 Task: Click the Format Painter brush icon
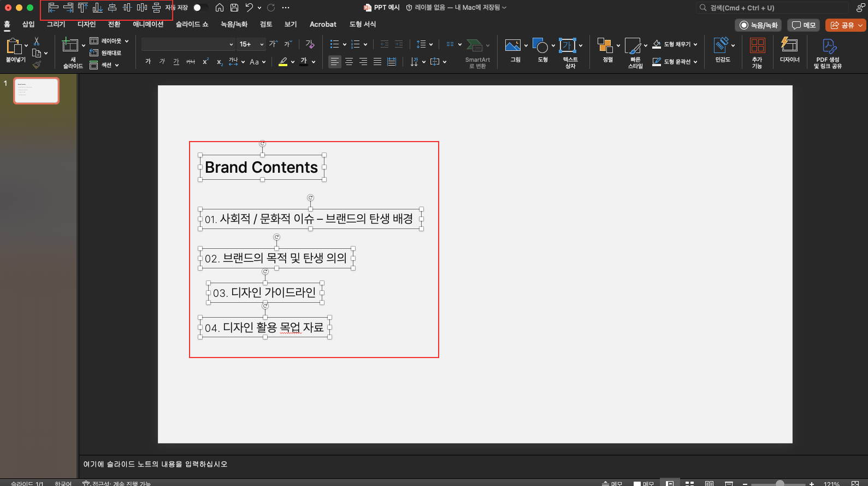pyautogui.click(x=37, y=65)
